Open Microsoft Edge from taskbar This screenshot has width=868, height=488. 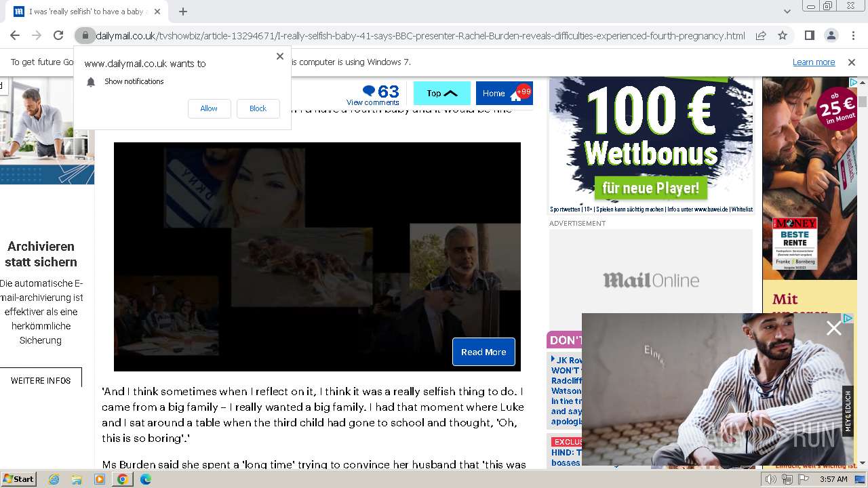[145, 479]
